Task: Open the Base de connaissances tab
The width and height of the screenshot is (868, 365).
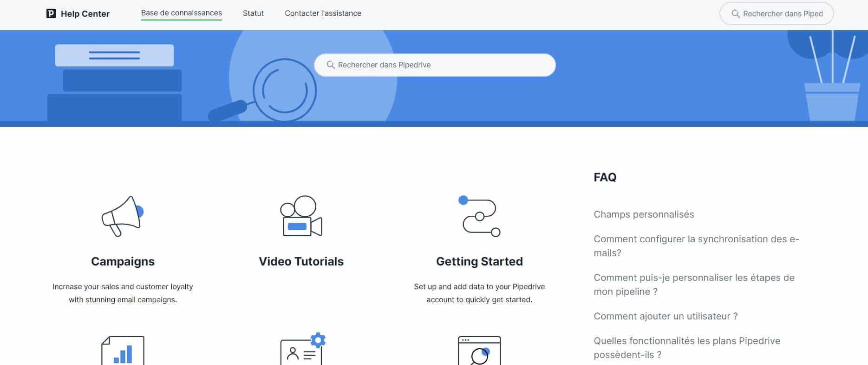Action: 181,13
